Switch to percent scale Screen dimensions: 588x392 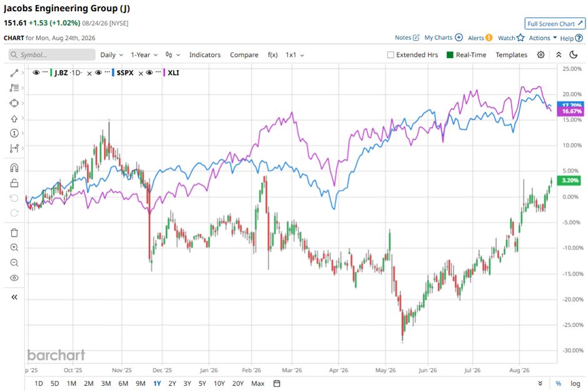tap(559, 383)
